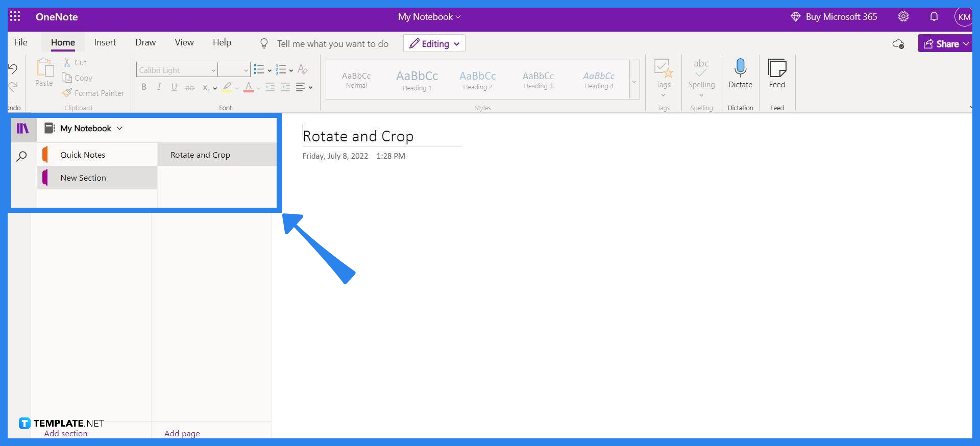
Task: Open the font color dropdown arrow
Action: click(258, 88)
